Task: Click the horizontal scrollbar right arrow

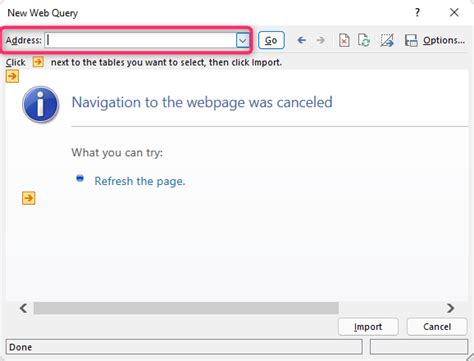Action: point(450,308)
